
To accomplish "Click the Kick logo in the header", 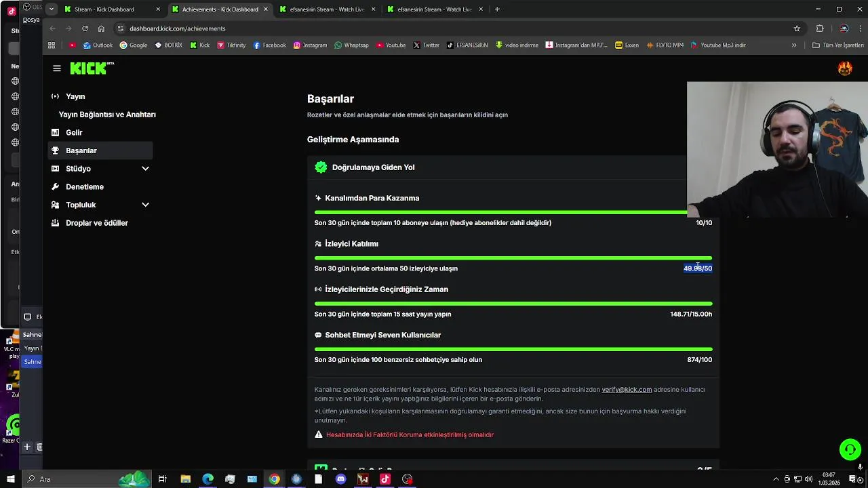I will pyautogui.click(x=92, y=68).
